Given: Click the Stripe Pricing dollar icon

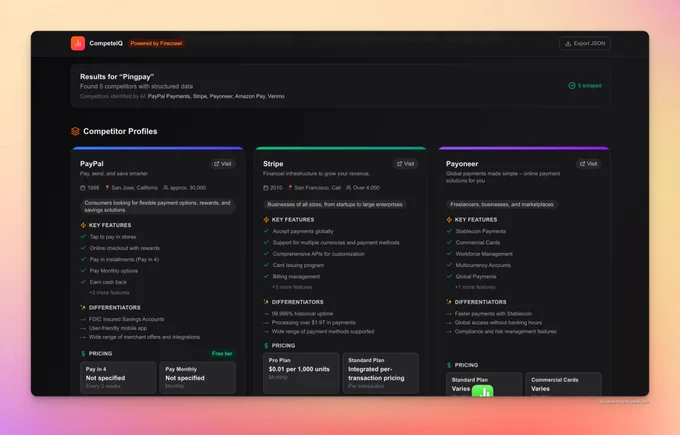Looking at the screenshot, I should pos(266,346).
